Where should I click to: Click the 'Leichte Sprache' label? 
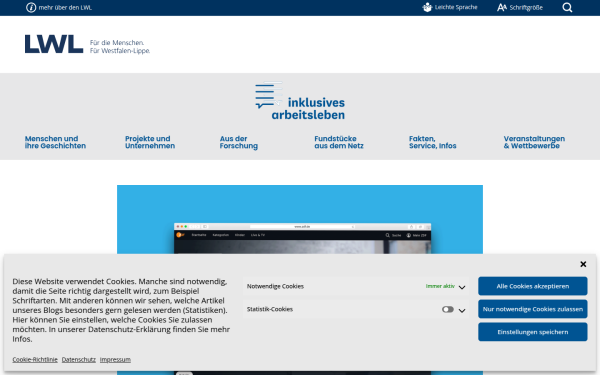(x=456, y=7)
